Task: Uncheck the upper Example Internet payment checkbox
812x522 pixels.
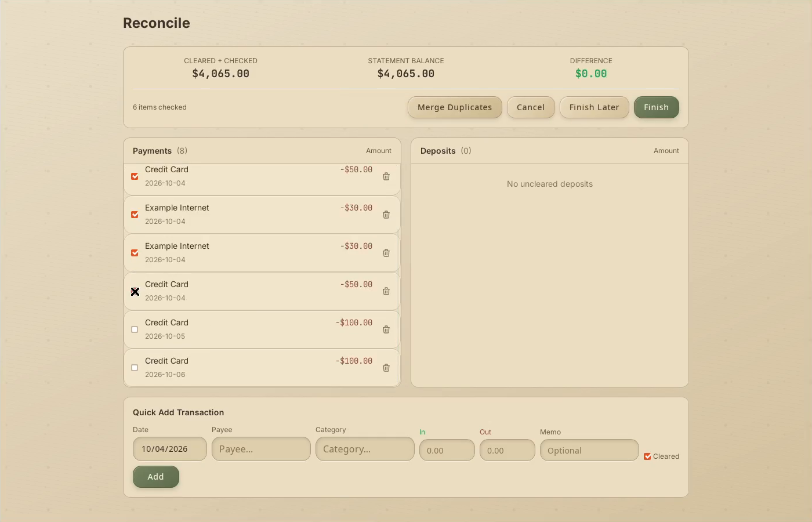Action: 135,215
